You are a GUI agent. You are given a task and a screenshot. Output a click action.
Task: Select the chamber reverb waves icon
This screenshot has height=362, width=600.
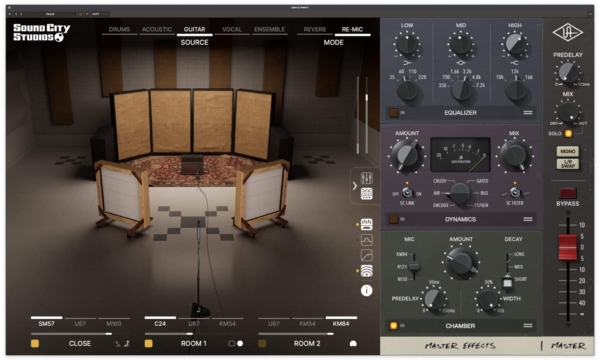coord(367,271)
